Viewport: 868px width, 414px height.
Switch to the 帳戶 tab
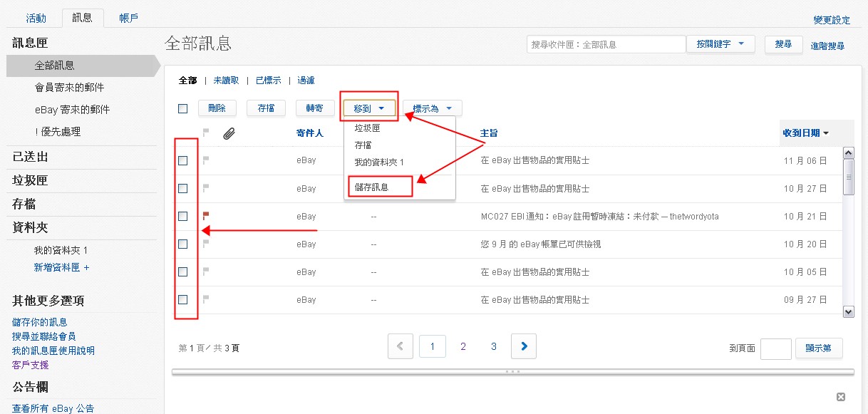[x=128, y=18]
